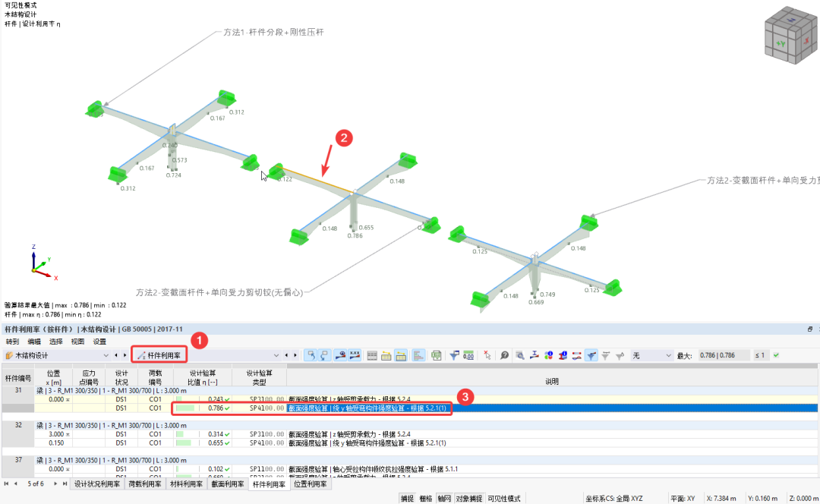Screen dimensions: 820x504
Task: Switch to 荷载利用率 tab
Action: tap(145, 484)
